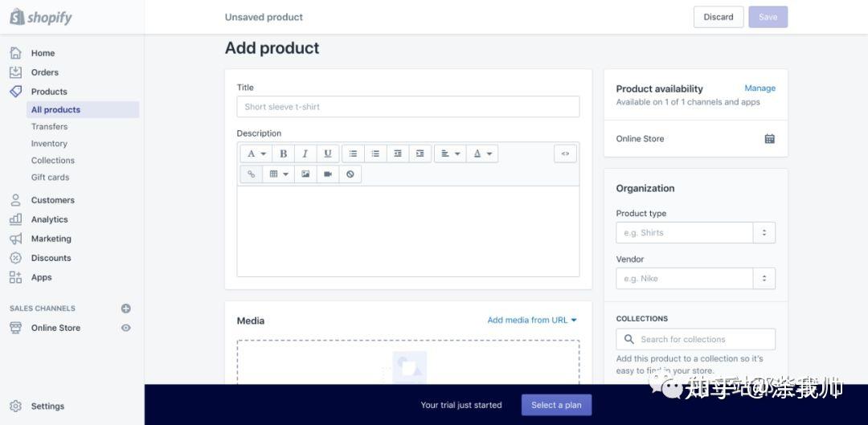
Task: Expand the text color dropdown
Action: 482,153
